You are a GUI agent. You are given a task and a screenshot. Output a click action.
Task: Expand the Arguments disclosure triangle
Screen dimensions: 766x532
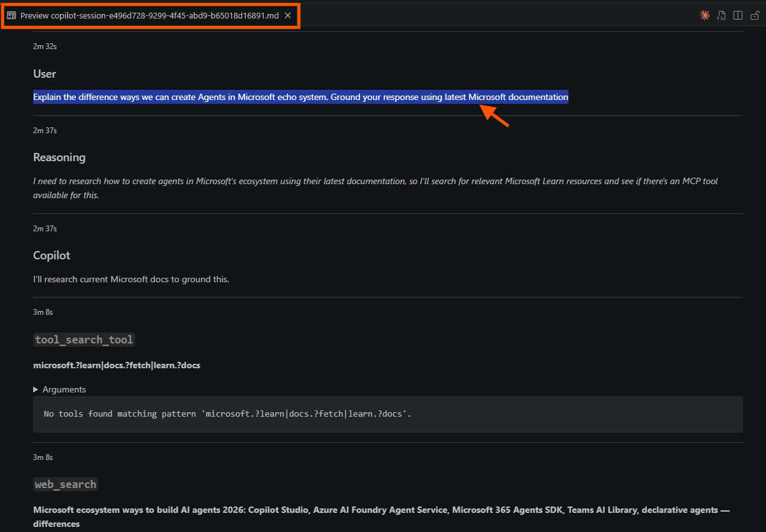[x=36, y=389]
